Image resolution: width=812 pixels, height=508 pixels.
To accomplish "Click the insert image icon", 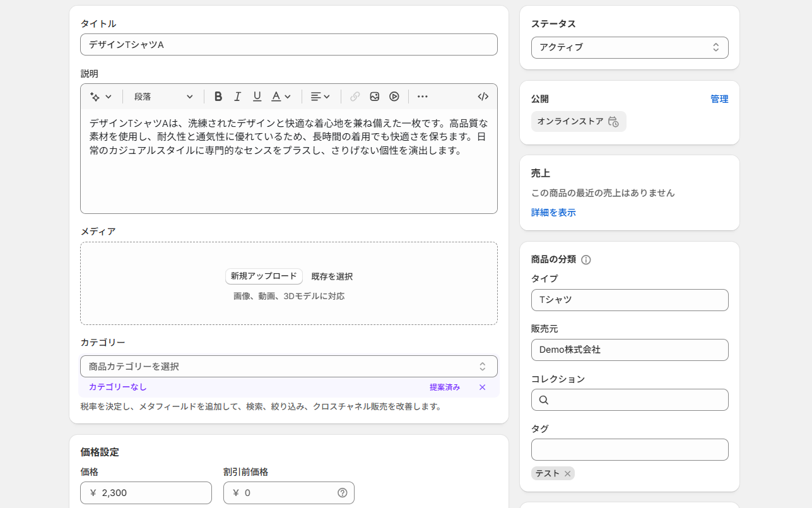I will [x=375, y=97].
